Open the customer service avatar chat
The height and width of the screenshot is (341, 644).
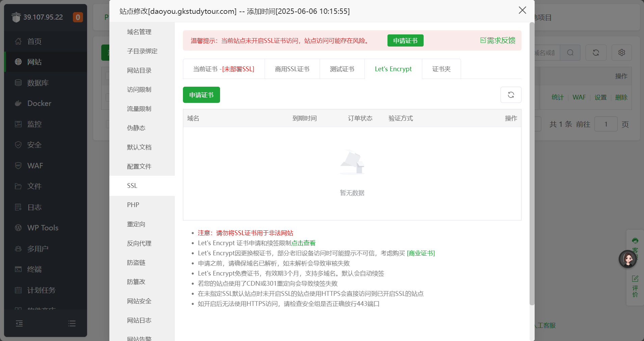tap(627, 259)
